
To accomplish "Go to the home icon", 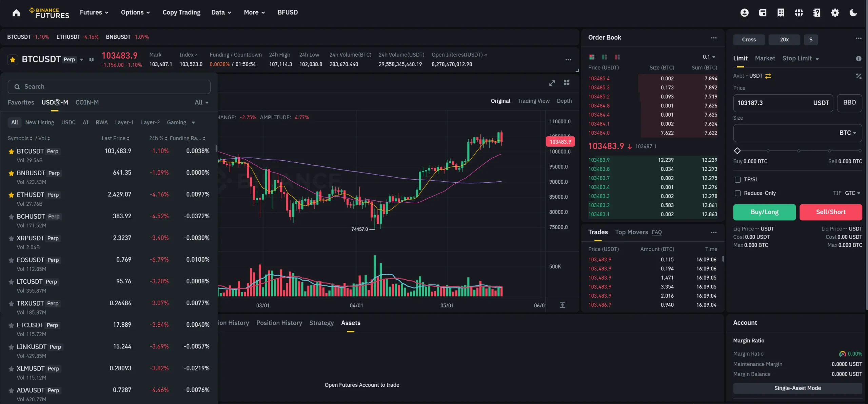I will point(16,13).
